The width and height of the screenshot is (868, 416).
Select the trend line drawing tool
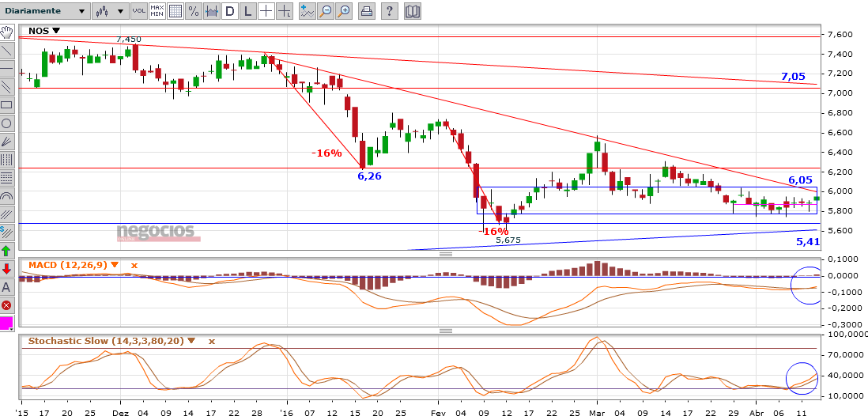[6, 51]
